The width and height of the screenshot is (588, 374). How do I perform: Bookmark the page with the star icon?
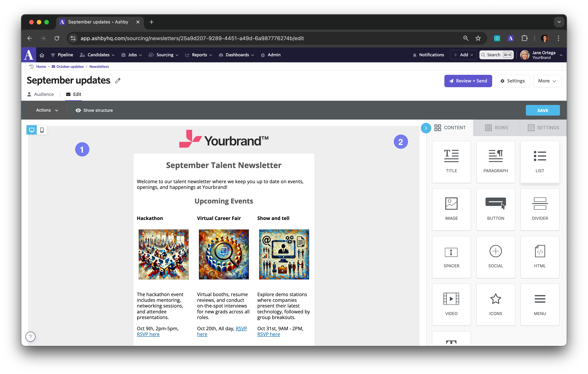pyautogui.click(x=478, y=38)
